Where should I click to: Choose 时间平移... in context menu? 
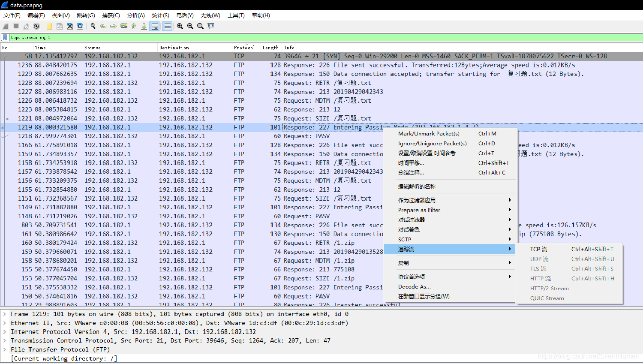click(450, 163)
